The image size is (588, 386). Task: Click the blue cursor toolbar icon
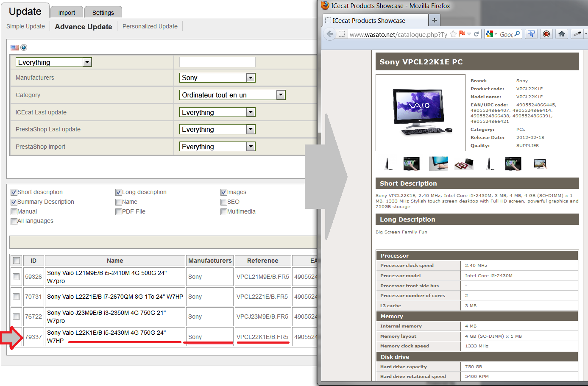531,34
